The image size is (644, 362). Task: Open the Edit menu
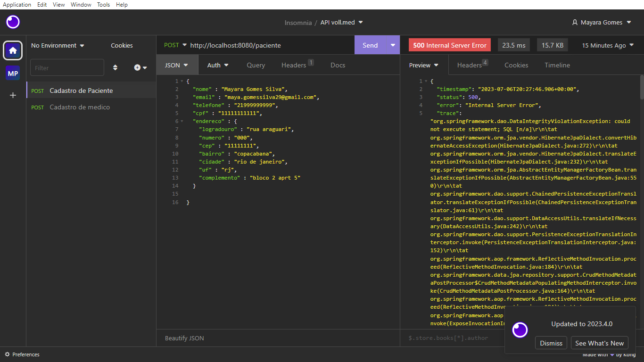coord(42,5)
